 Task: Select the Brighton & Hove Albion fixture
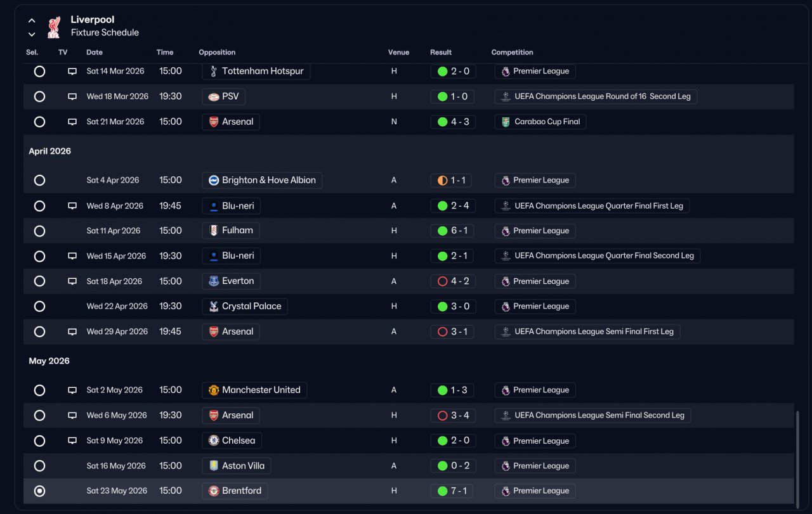coord(39,181)
